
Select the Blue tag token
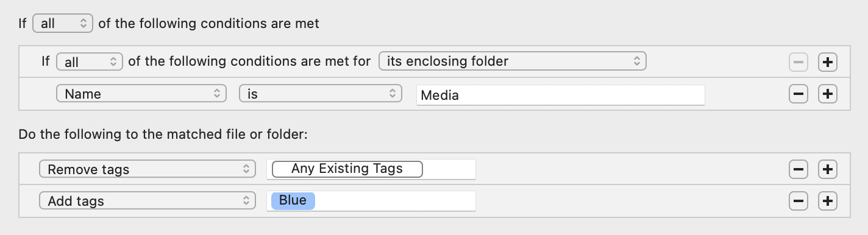(x=293, y=201)
